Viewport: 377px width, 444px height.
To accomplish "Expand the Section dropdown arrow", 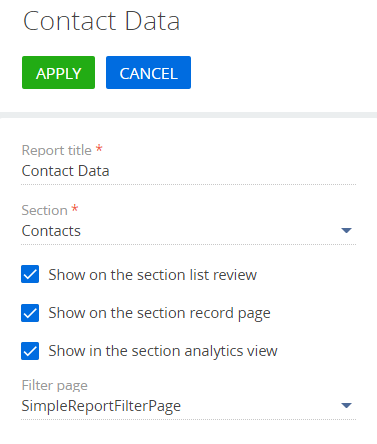I will pyautogui.click(x=347, y=230).
